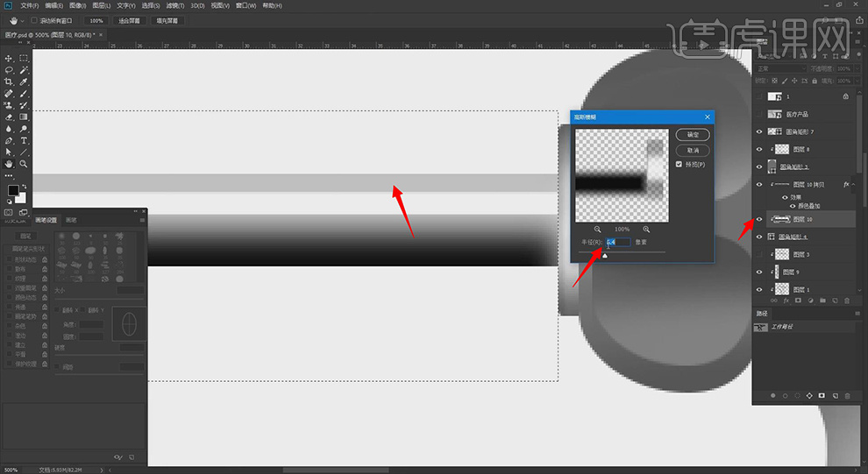Screen dimensions: 868x474
Task: Select the Zoom tool in toolbox
Action: [x=24, y=164]
